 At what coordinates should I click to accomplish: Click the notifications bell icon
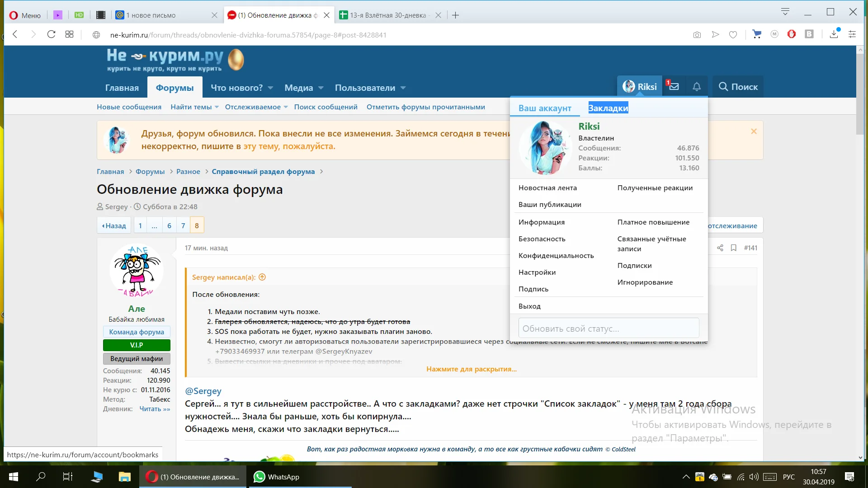tap(697, 86)
